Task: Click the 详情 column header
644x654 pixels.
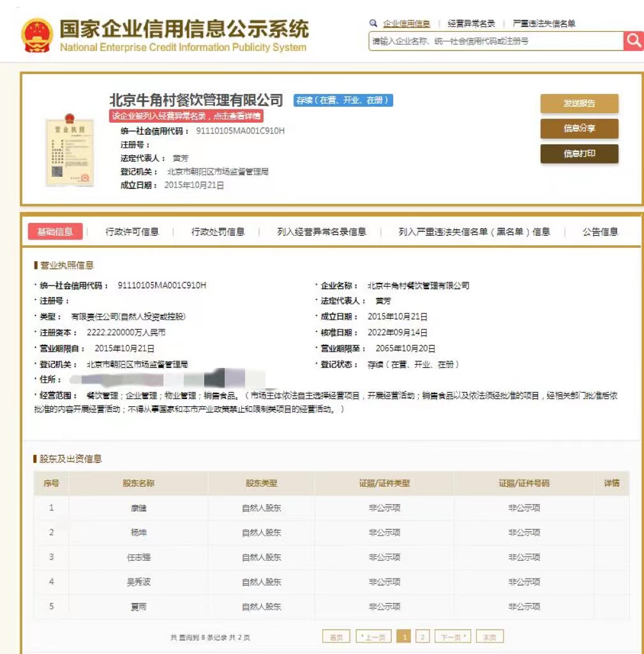Action: click(611, 483)
